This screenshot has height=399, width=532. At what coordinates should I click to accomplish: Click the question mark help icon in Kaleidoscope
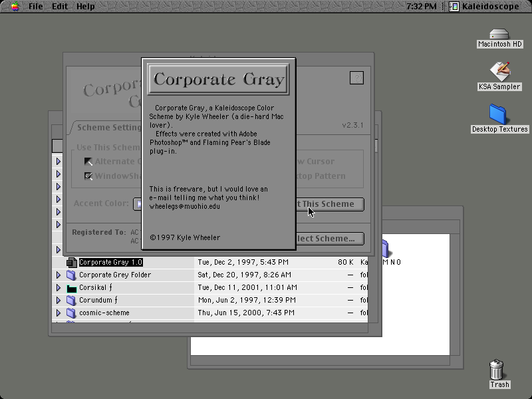(x=356, y=78)
